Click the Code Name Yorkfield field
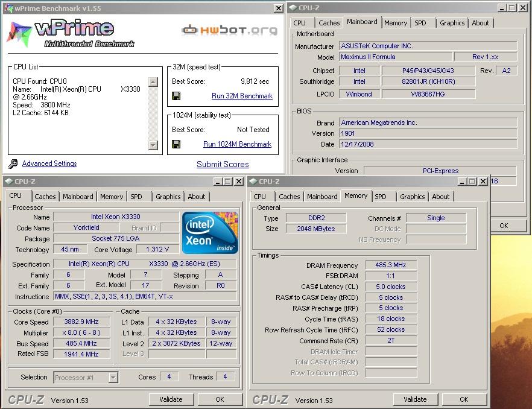 pyautogui.click(x=86, y=228)
